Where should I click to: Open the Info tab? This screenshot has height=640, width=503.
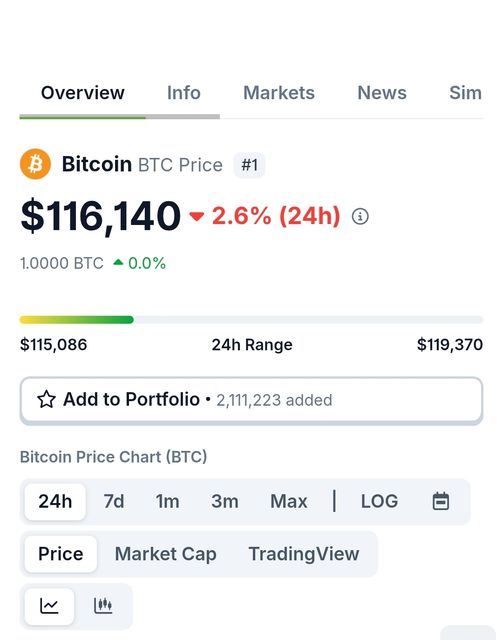pyautogui.click(x=184, y=93)
